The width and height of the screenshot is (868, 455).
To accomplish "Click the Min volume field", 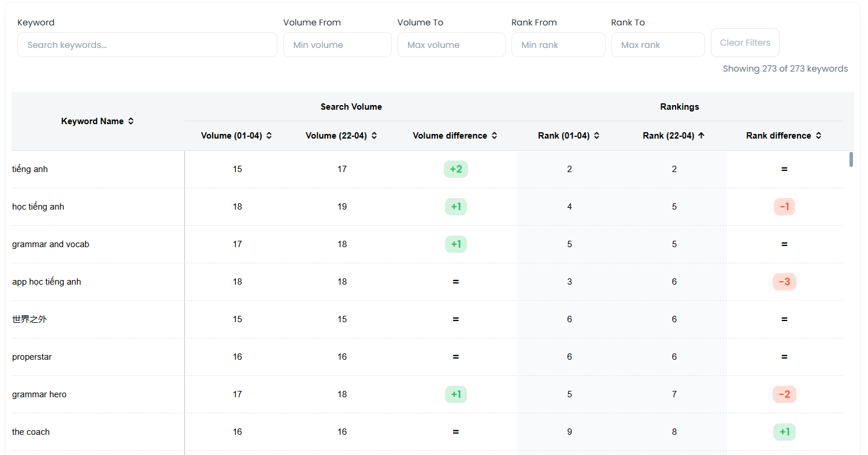I will coord(337,45).
